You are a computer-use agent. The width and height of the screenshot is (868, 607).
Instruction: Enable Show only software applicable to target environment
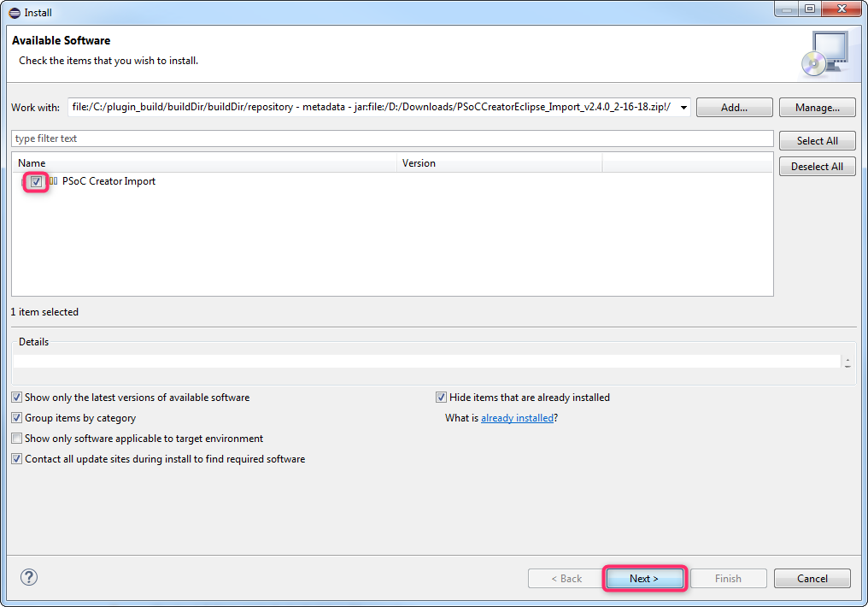tap(16, 438)
